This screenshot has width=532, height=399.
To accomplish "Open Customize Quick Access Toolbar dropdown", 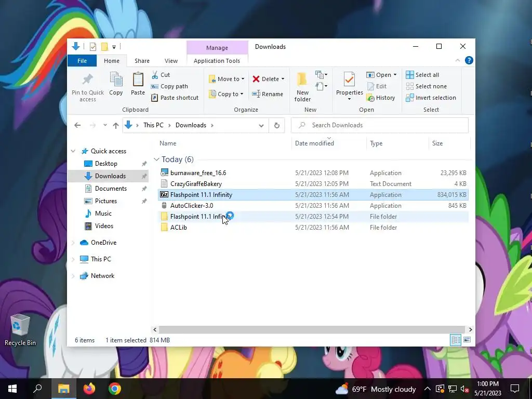I will 114,47.
